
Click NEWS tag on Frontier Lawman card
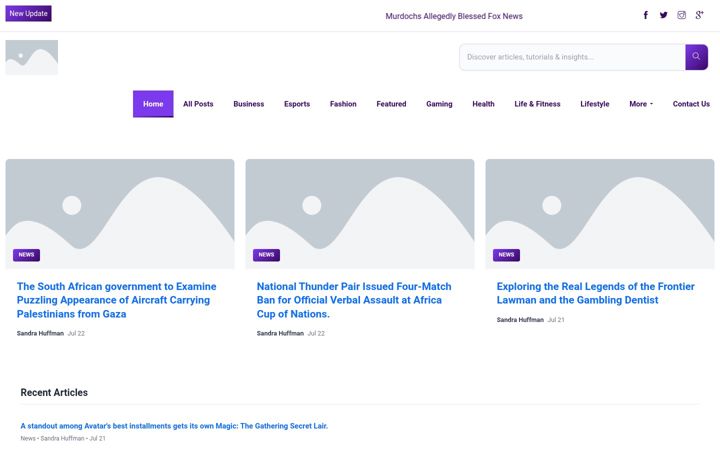click(x=506, y=255)
